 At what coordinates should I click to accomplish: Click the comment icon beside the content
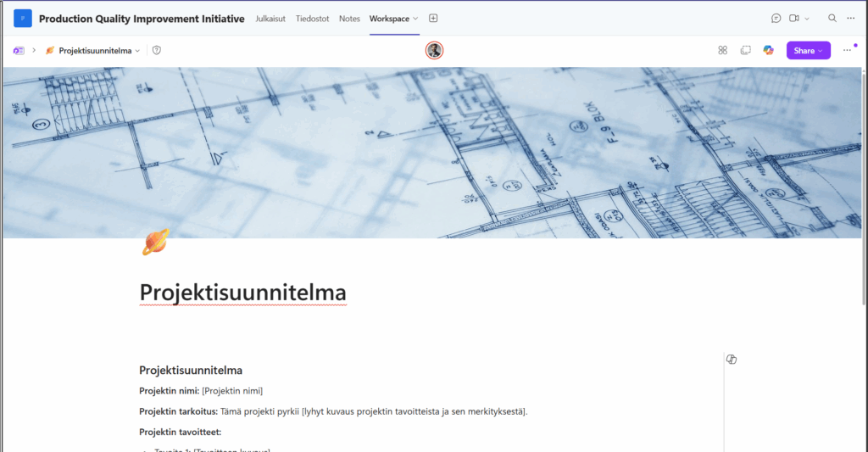732,360
